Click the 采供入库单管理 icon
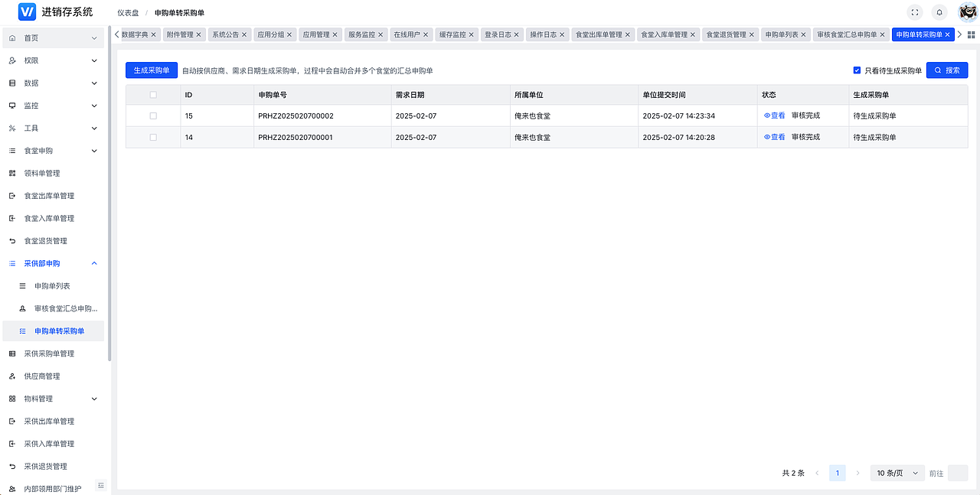This screenshot has height=495, width=980. pos(12,444)
